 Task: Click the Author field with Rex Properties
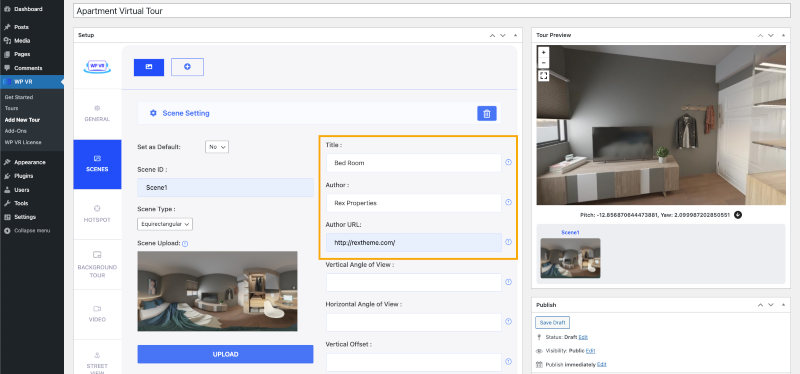point(414,203)
